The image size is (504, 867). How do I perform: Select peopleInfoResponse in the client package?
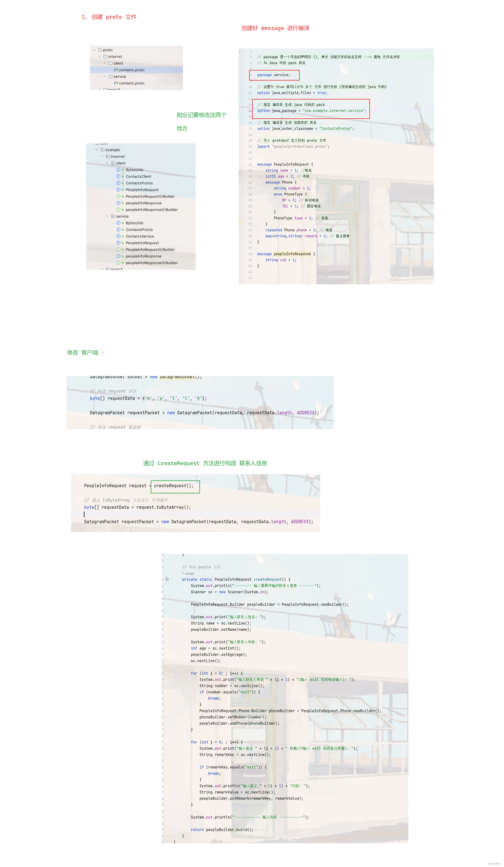[x=143, y=203]
